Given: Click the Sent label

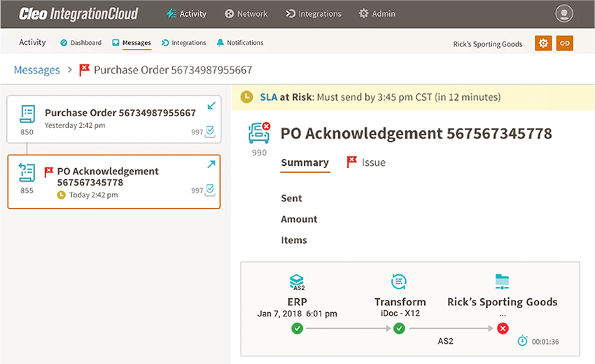Looking at the screenshot, I should [x=291, y=199].
